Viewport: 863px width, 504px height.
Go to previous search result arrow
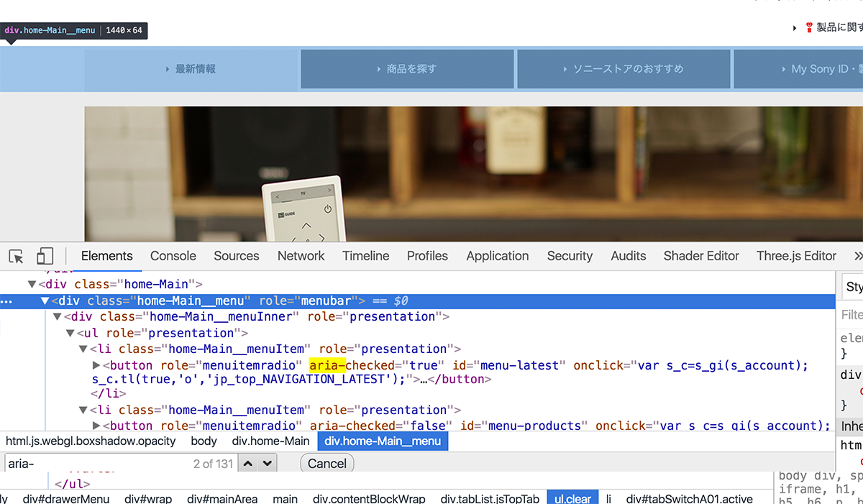coord(248,464)
